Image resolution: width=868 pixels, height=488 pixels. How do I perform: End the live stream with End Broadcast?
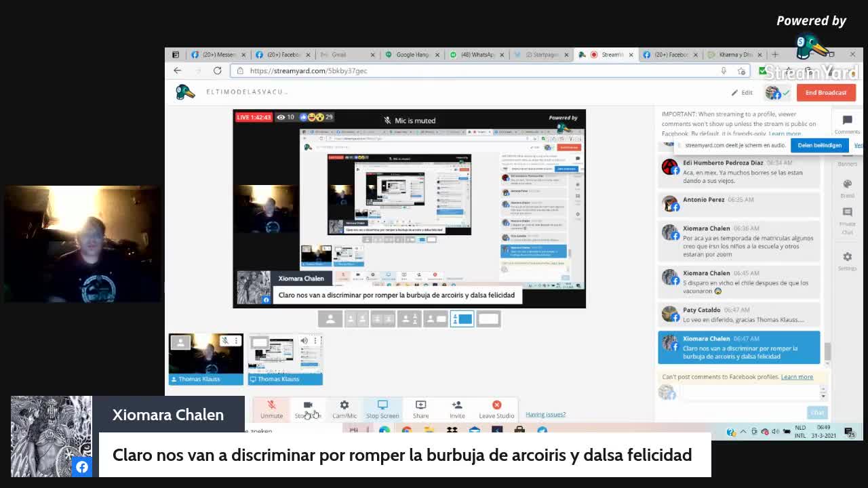click(x=826, y=92)
